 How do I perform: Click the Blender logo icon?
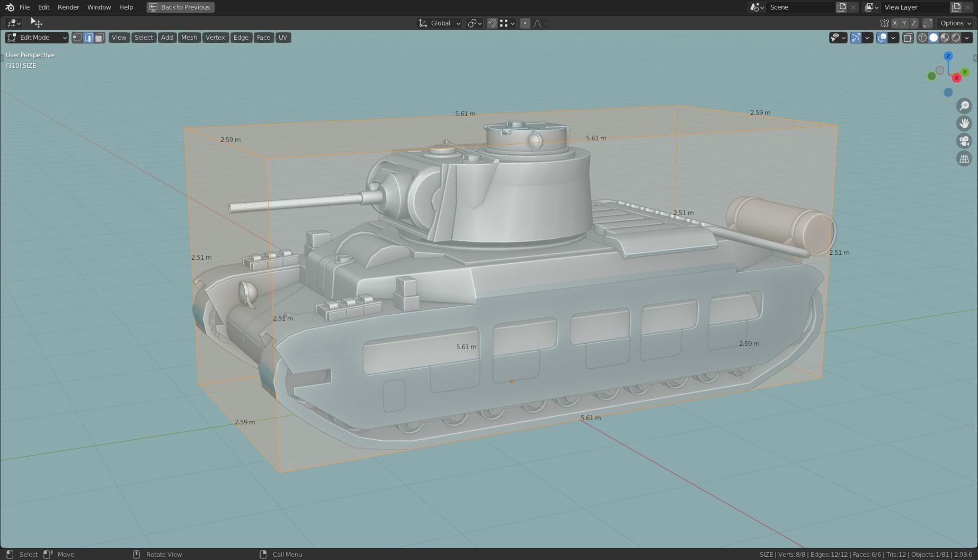(10, 7)
